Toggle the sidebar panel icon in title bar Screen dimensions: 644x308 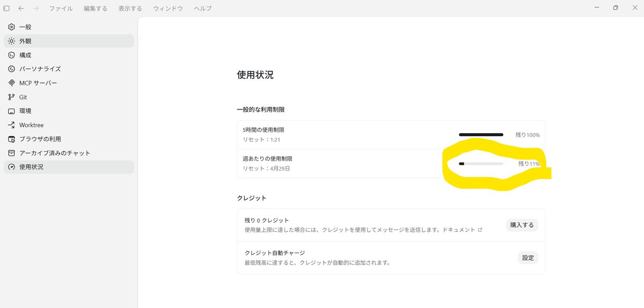[x=6, y=9]
